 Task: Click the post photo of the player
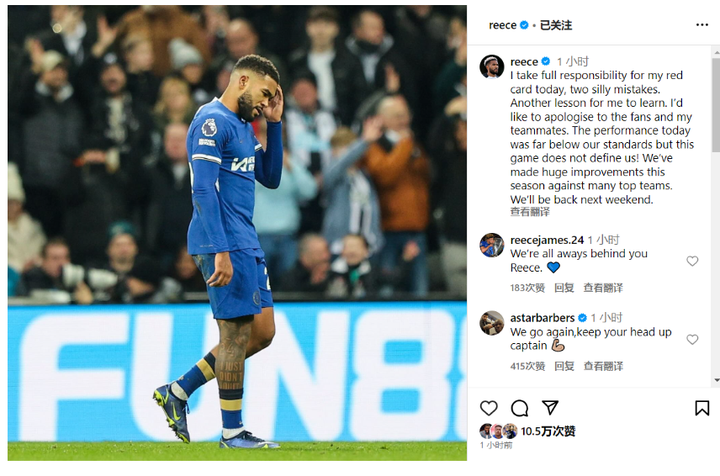pyautogui.click(x=237, y=233)
